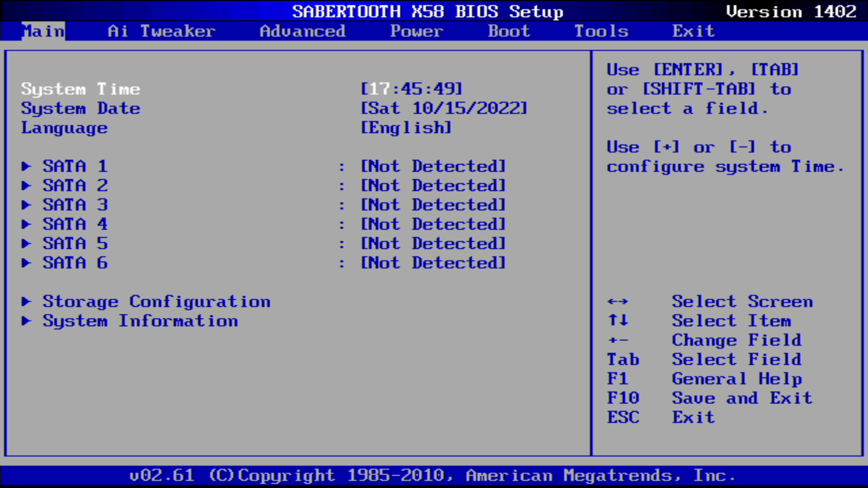Open System Information submenu
Viewport: 868px width, 488px height.
140,321
